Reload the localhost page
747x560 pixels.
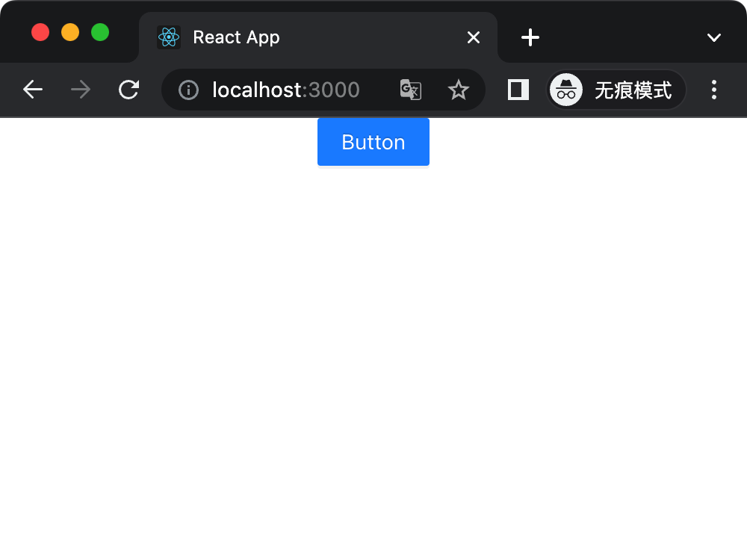[129, 90]
